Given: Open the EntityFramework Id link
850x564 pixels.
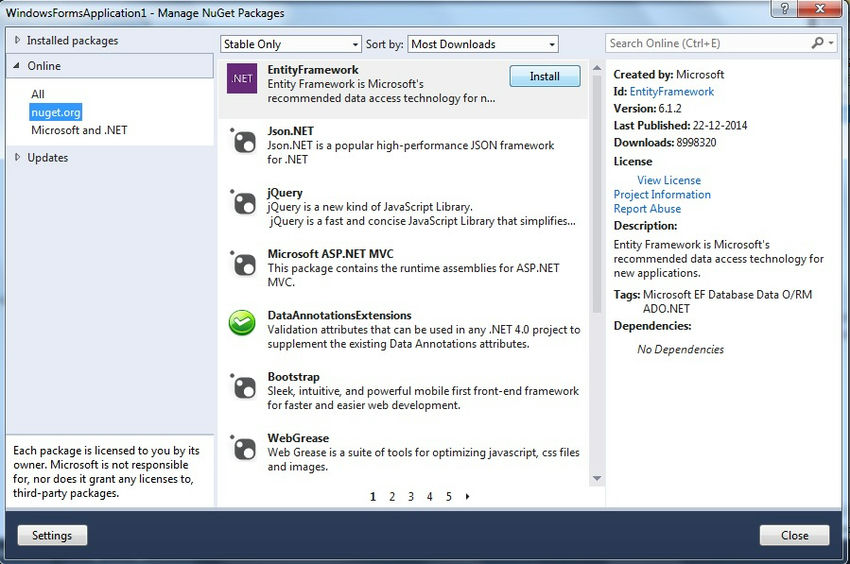Looking at the screenshot, I should tap(672, 92).
